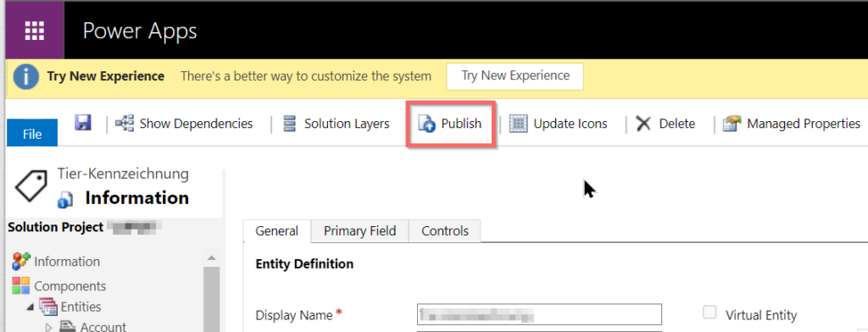Click the Update Icons grid icon

(x=518, y=124)
